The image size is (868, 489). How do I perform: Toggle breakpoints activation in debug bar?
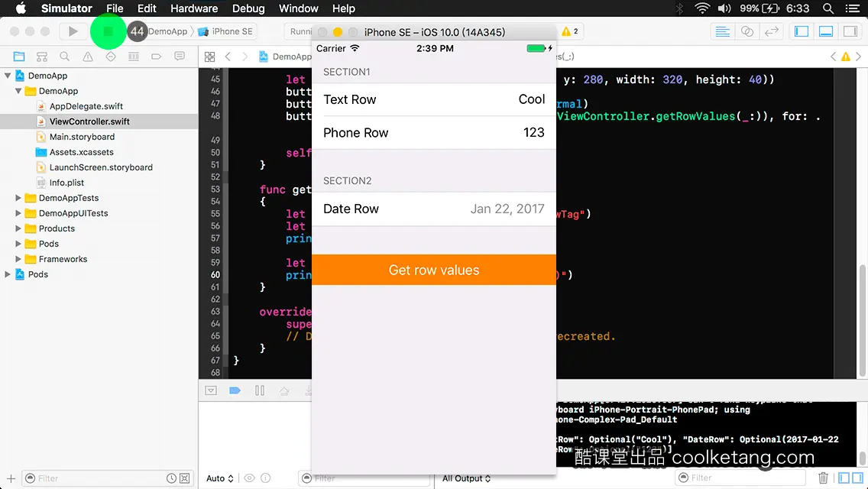pos(235,390)
